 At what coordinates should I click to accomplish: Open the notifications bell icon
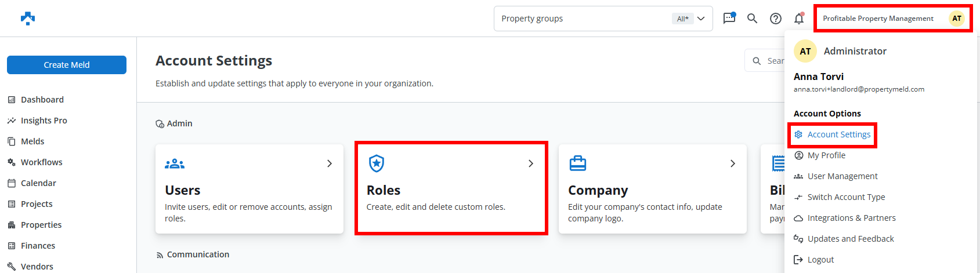[799, 19]
